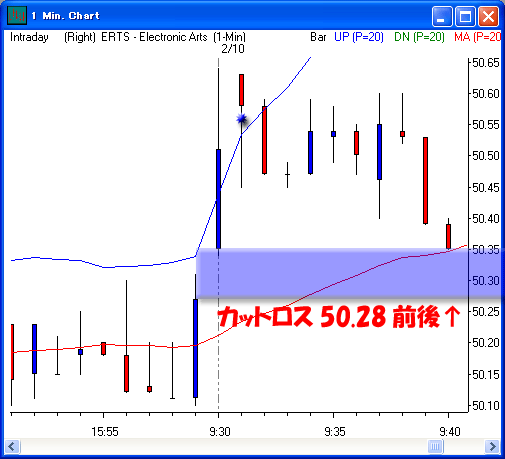Viewport: 505px width, 459px height.
Task: Click the Bar chart type label
Action: (318, 37)
